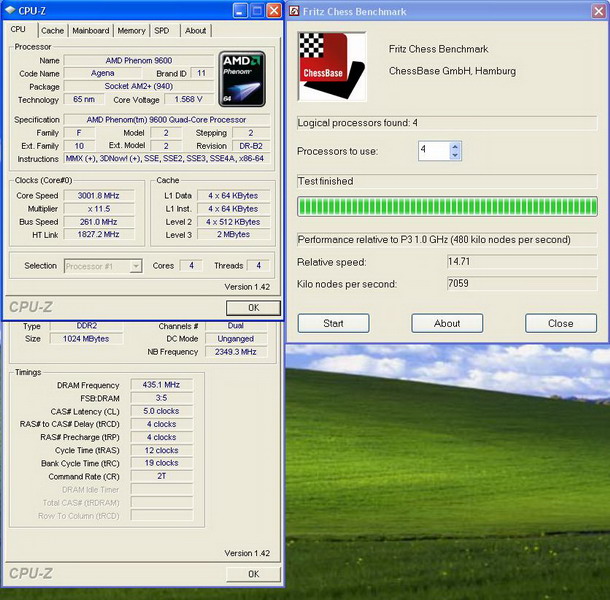Click the Level 2 cache value 4 x 512 KBytes
Viewport: 610px width, 600px height.
[233, 222]
